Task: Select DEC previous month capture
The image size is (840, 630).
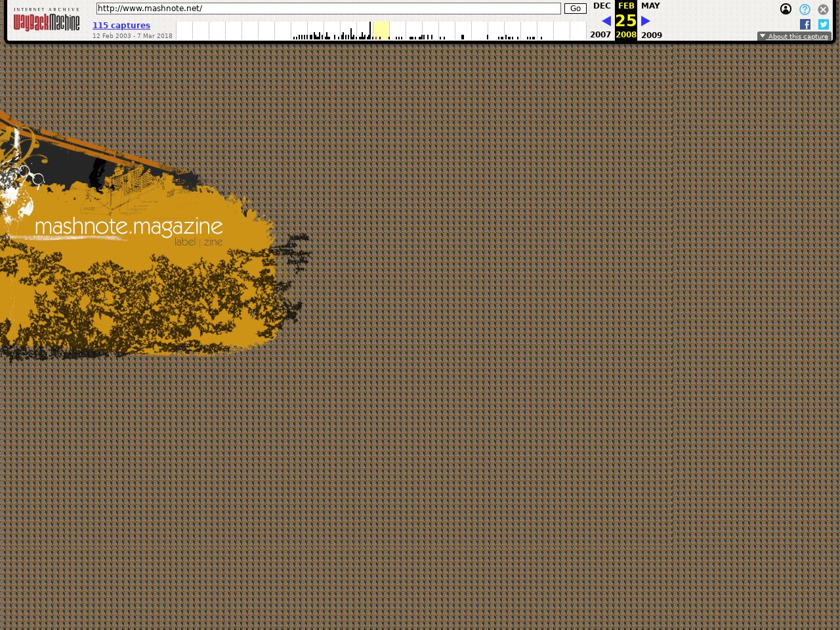Action: coord(602,6)
